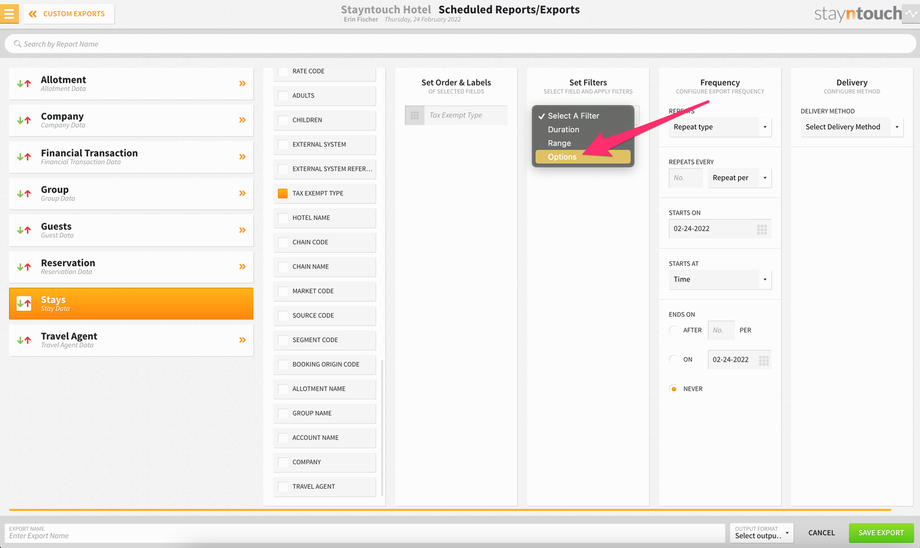Choose Select A Filter menu entry
Viewport: 920px width, 548px height.
(583, 116)
